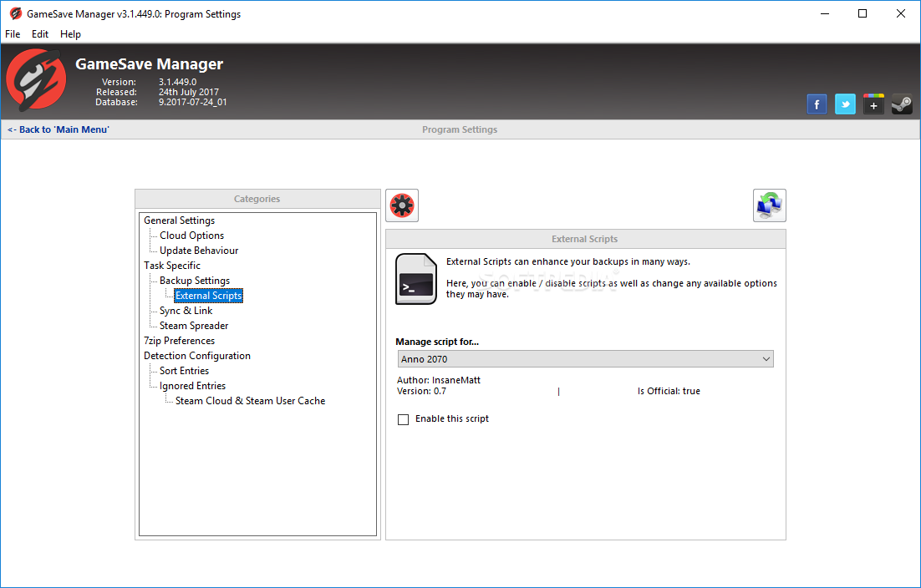Enable this script checkbox
This screenshot has width=921, height=588.
(403, 419)
